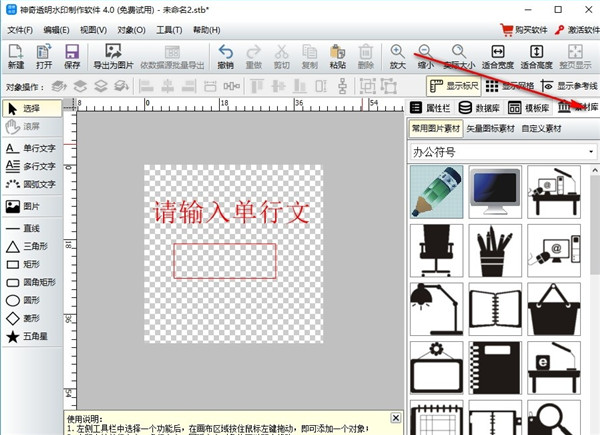Click 激活软件 activation button
600x435 pixels.
(x=577, y=30)
